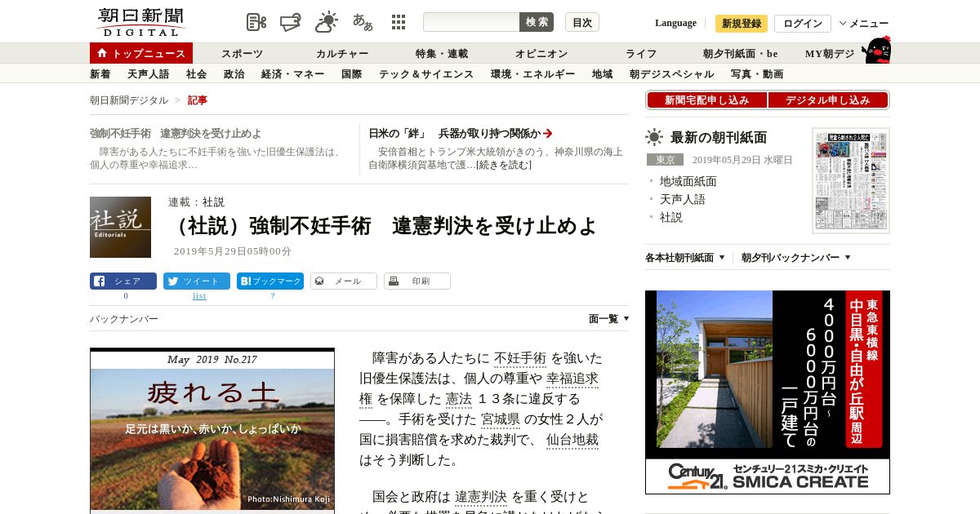Expand 各本社朝刊紙面 dropdown

(x=685, y=258)
